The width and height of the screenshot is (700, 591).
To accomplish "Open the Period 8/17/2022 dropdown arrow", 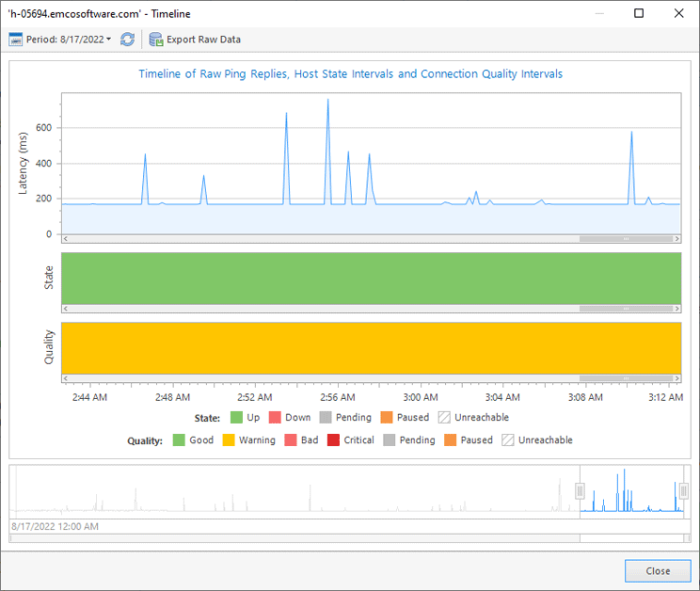I will coord(109,40).
